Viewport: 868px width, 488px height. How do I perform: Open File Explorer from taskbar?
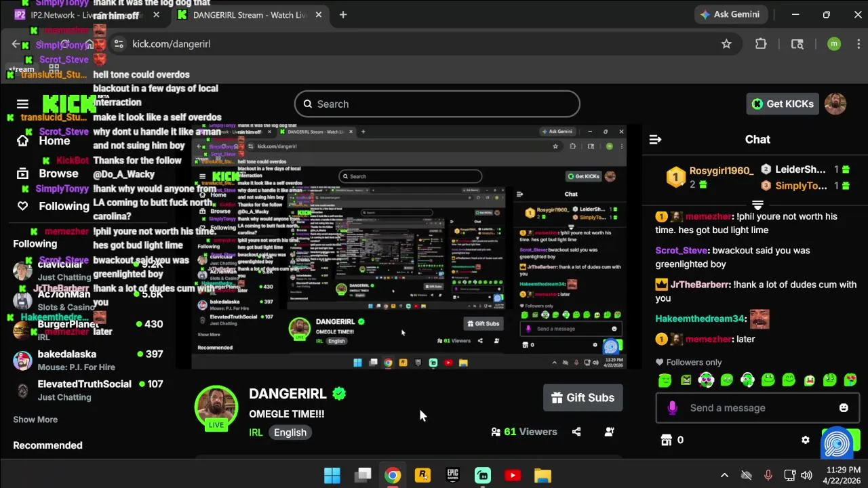point(542,476)
